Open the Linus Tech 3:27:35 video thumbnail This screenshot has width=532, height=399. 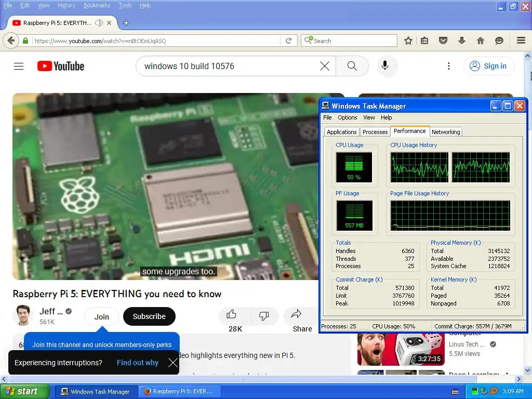click(x=401, y=350)
